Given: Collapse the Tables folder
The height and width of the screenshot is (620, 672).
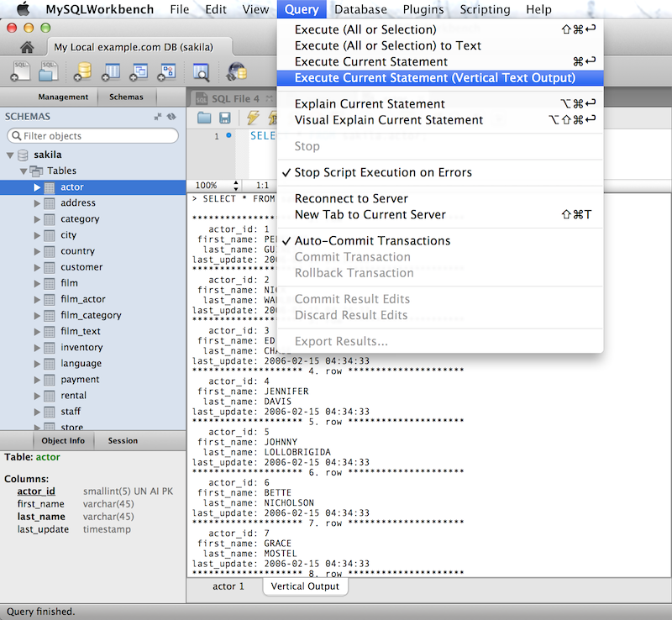Looking at the screenshot, I should [x=24, y=171].
